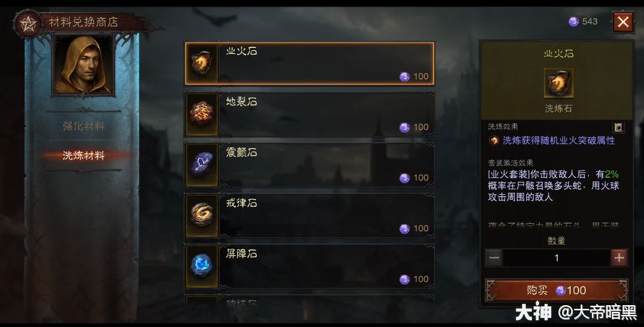Click the hooded merchant portrait

tap(83, 66)
